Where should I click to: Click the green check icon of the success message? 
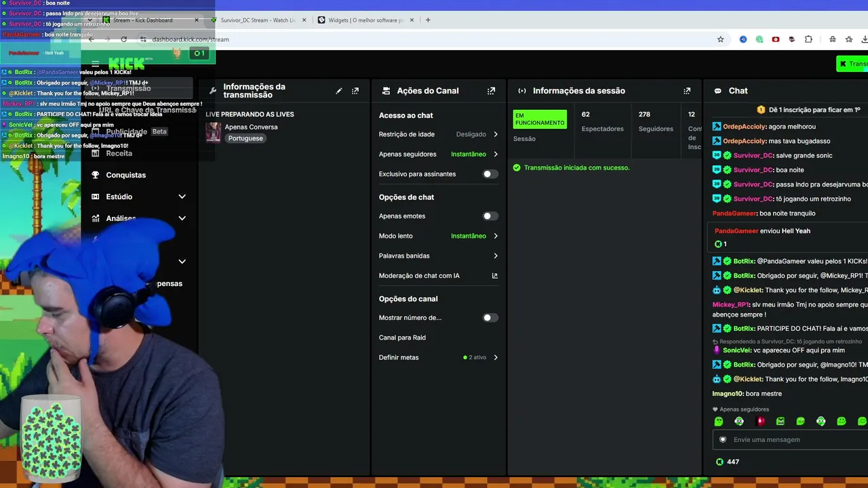coord(517,167)
